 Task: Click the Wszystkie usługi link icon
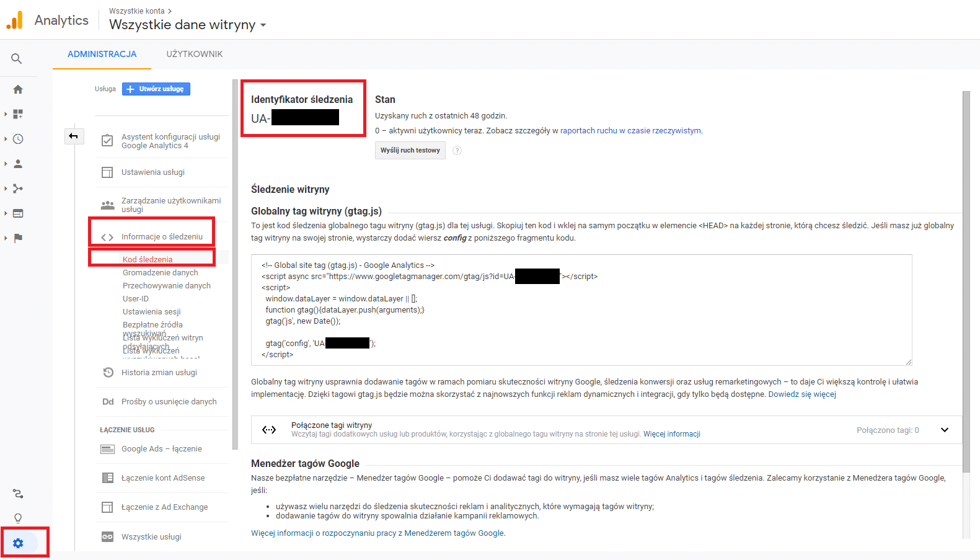(107, 537)
